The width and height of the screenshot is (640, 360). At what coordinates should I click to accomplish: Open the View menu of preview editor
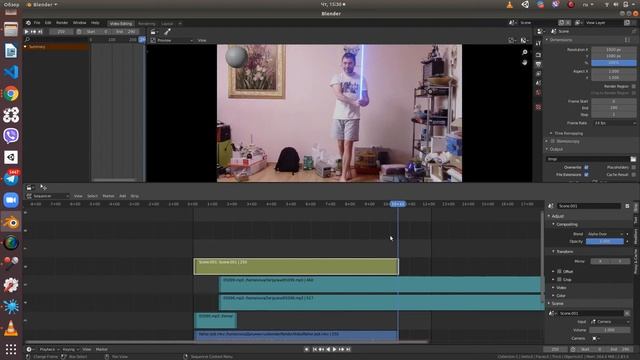point(202,40)
